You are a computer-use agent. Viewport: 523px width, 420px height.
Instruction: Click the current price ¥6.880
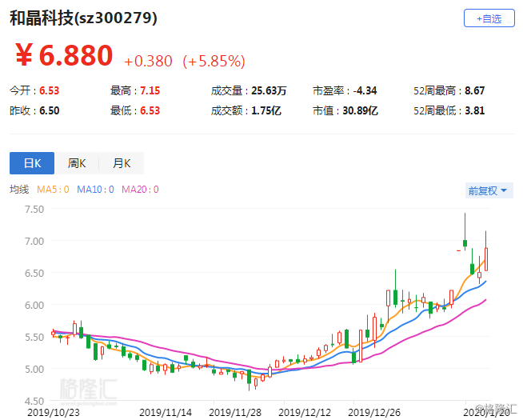point(64,55)
